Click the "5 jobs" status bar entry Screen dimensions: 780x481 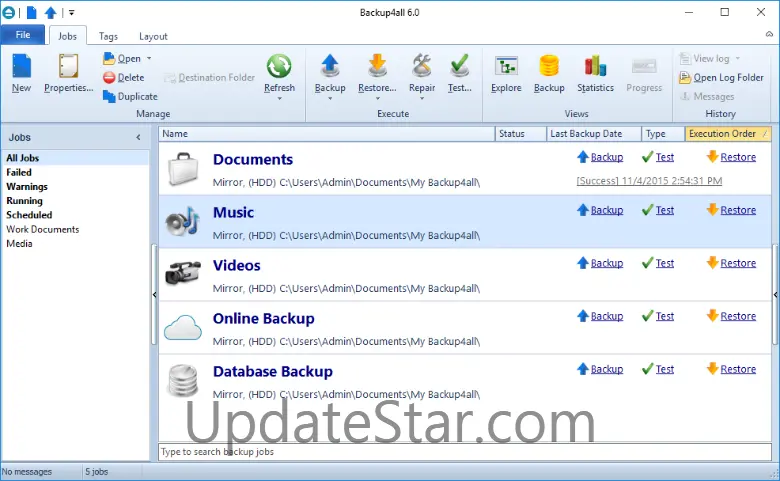(x=97, y=472)
